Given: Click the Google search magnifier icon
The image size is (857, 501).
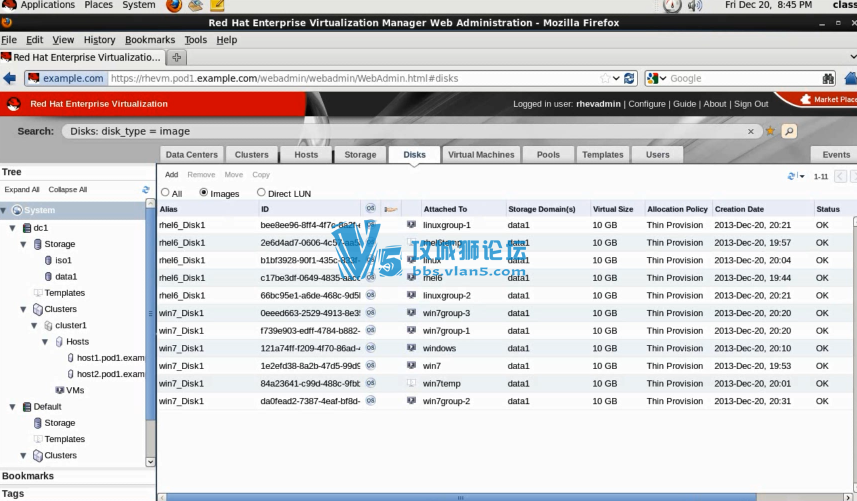Looking at the screenshot, I should pos(828,79).
